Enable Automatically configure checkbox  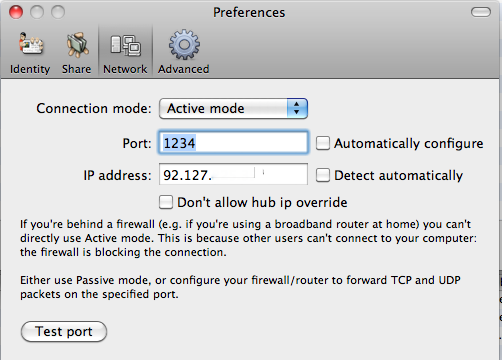[323, 143]
